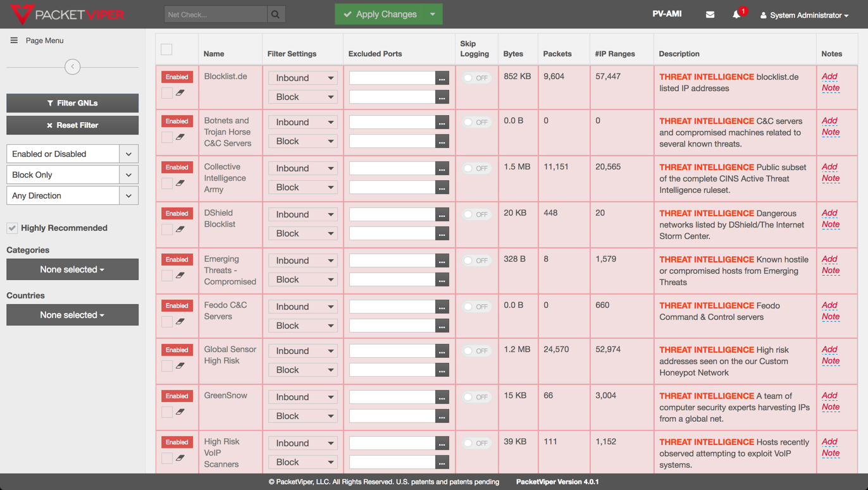The height and width of the screenshot is (490, 868).
Task: Click eraser icon for DShield Blocklist
Action: click(180, 230)
